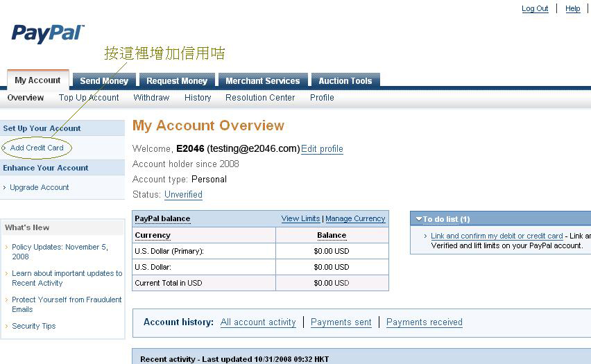Collapse the To do list panel
Viewport: 591px width, 364px height.
pos(419,219)
